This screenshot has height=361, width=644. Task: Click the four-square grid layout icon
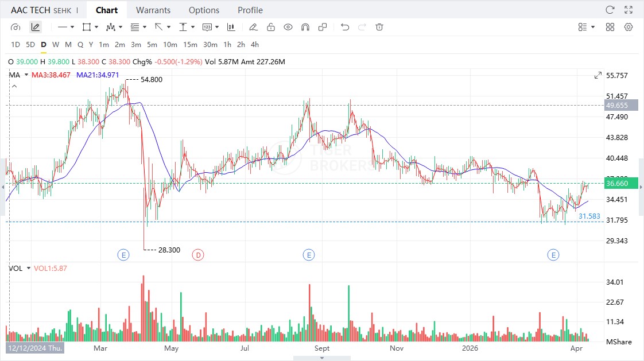[x=610, y=27]
